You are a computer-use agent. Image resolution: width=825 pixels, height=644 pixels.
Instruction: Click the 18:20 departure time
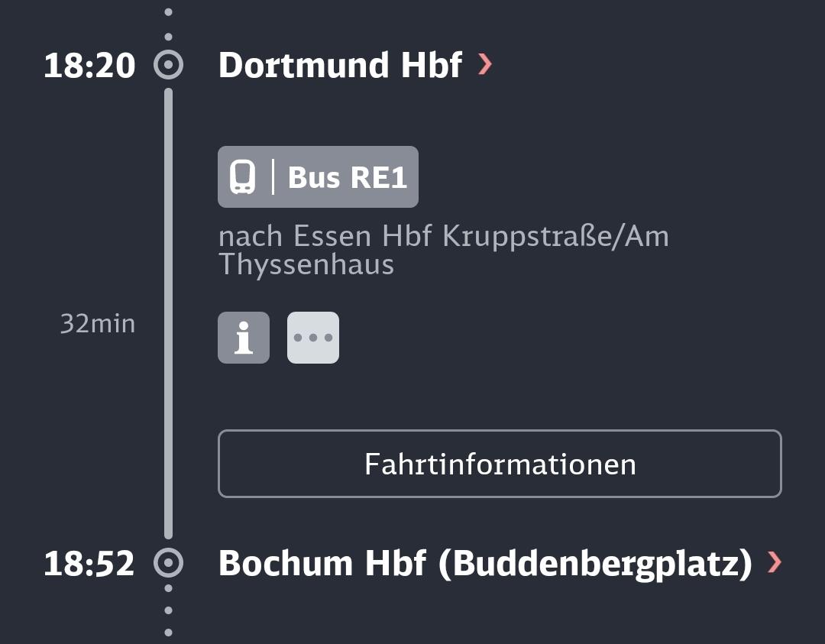pyautogui.click(x=89, y=66)
